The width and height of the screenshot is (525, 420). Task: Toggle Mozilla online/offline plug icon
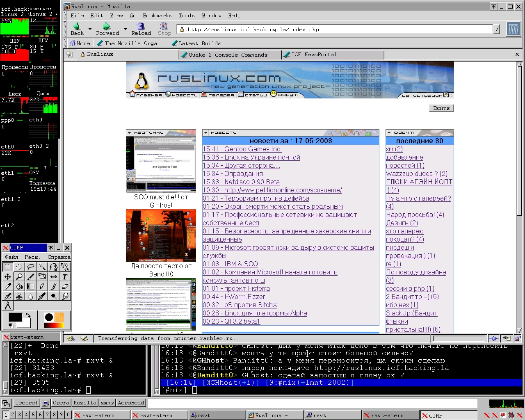[494, 338]
